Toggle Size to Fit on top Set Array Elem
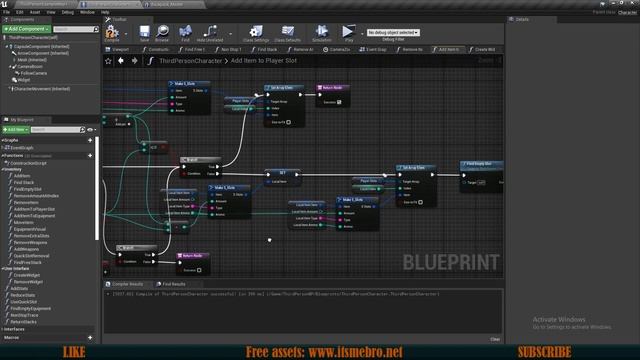 click(289, 122)
